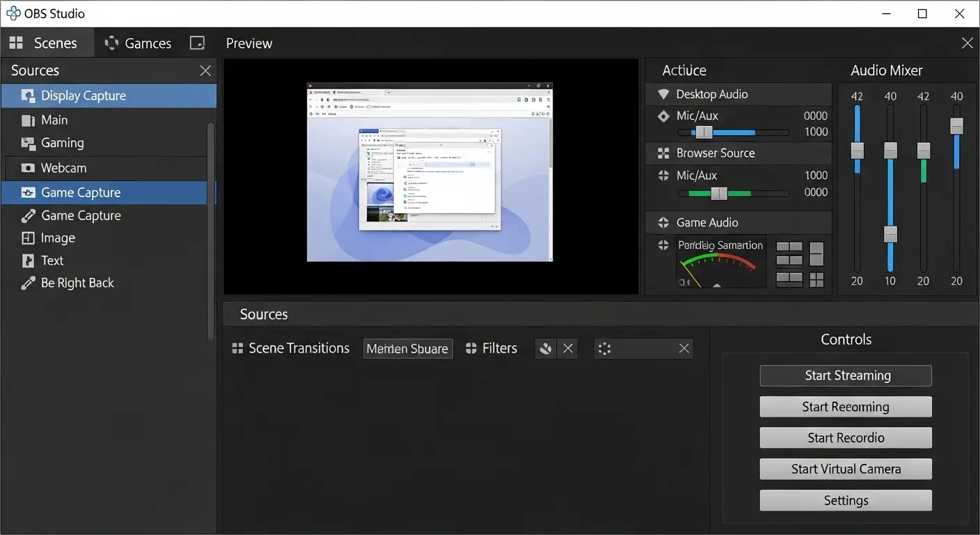Select the Image source row
The image size is (980, 535).
104,238
